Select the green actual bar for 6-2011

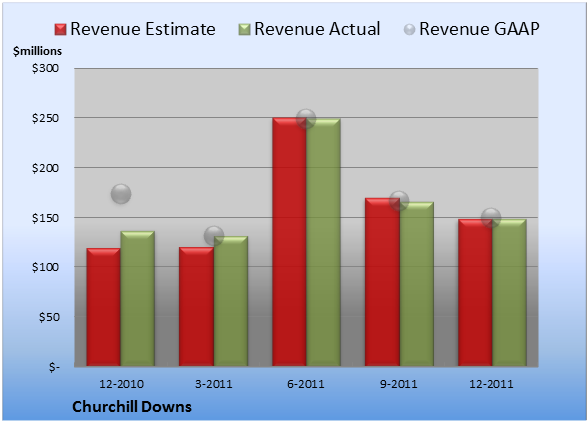coord(323,242)
